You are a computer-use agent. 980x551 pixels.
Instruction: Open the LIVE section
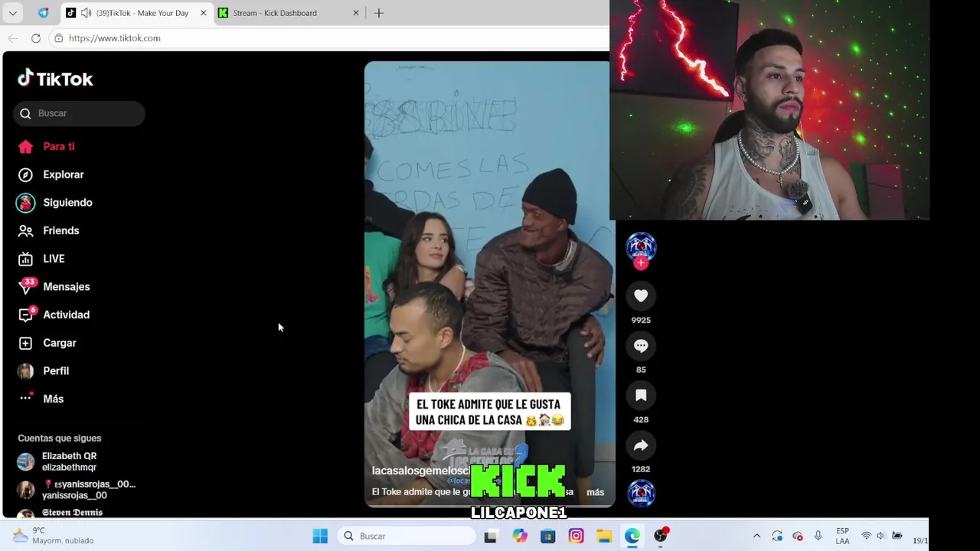click(x=41, y=259)
